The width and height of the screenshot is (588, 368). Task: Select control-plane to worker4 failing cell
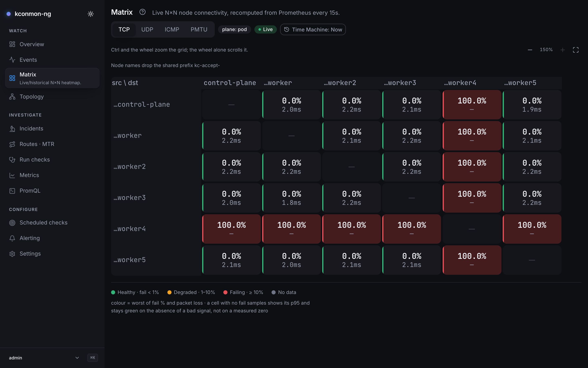472,105
